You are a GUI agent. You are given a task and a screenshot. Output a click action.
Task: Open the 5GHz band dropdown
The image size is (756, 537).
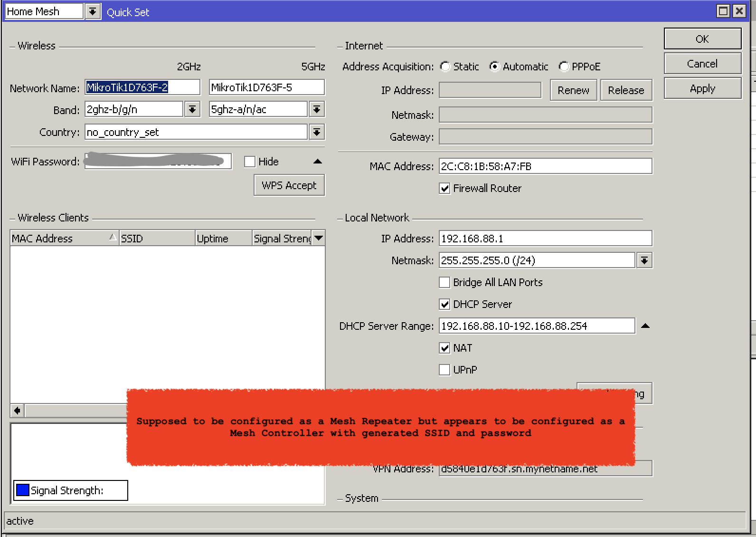click(317, 110)
